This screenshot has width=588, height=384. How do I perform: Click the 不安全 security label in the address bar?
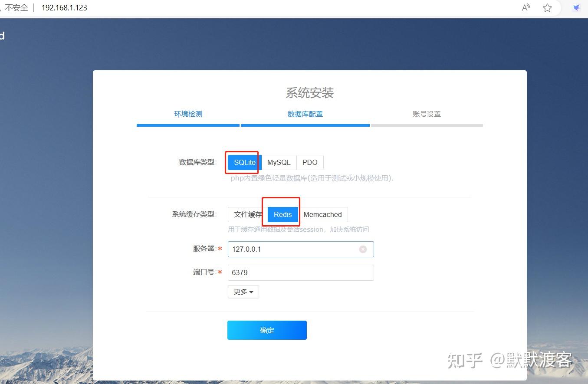(x=16, y=7)
